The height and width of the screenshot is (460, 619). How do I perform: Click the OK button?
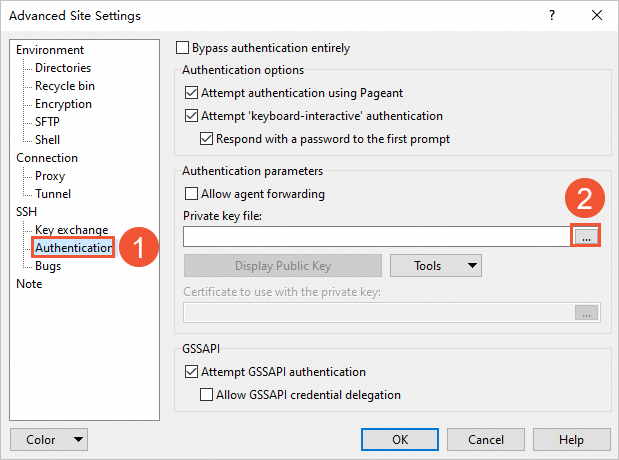(400, 439)
